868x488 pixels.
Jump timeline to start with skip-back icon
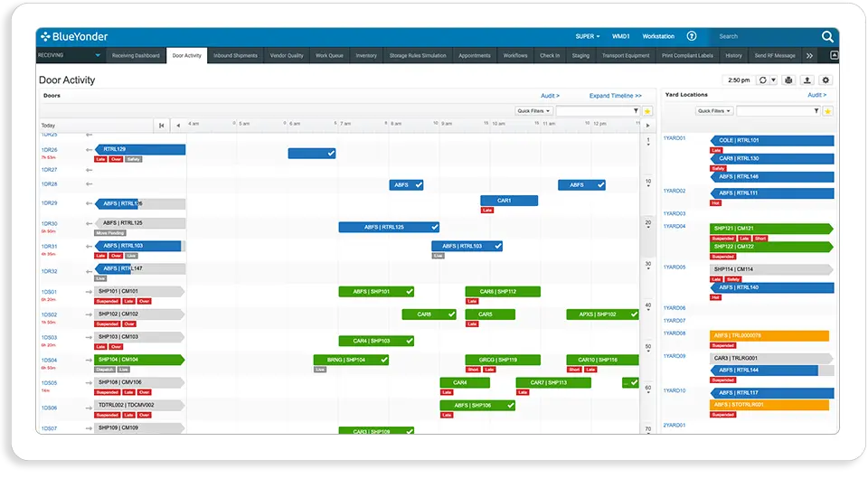tap(161, 126)
